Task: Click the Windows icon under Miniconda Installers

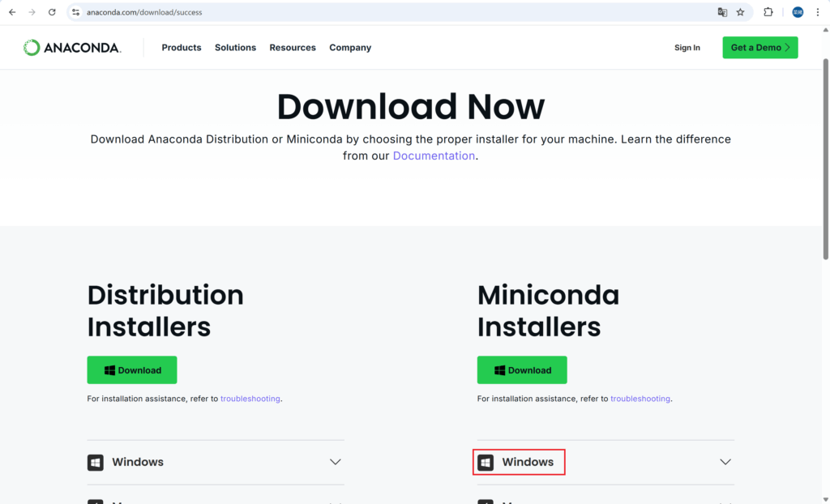Action: point(486,462)
